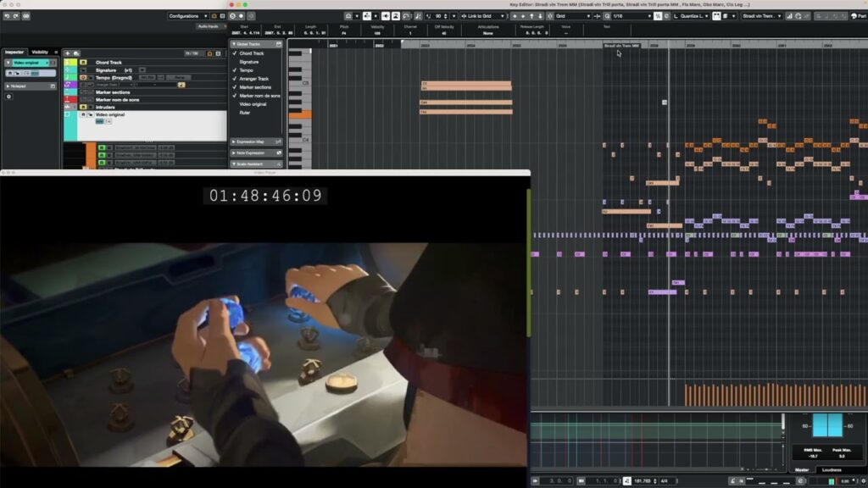
Task: Open the Link to Grid dropdown
Action: click(x=482, y=16)
